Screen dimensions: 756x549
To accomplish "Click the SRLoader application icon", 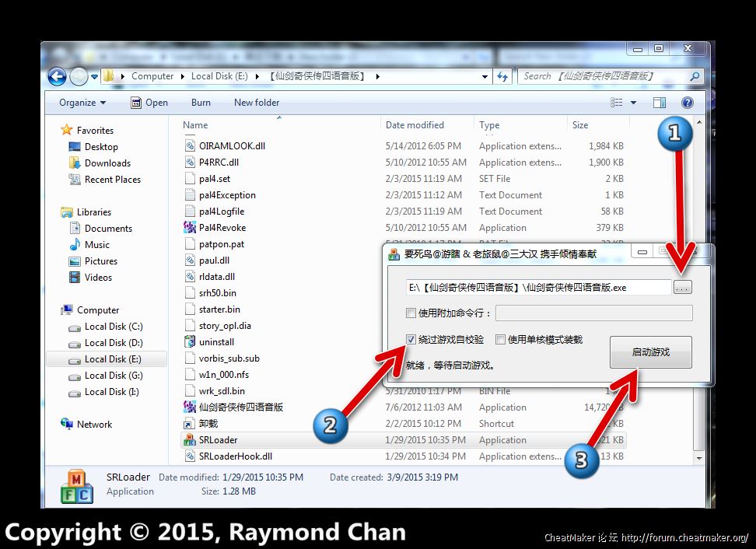I will pyautogui.click(x=189, y=440).
